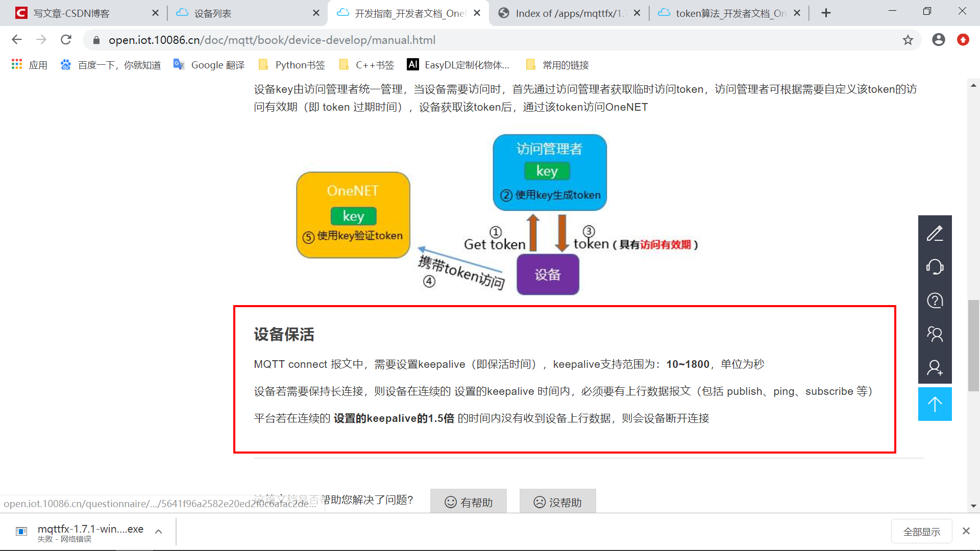Screen dimensions: 980x551
Task: Click the question mark help icon
Action: [x=935, y=300]
